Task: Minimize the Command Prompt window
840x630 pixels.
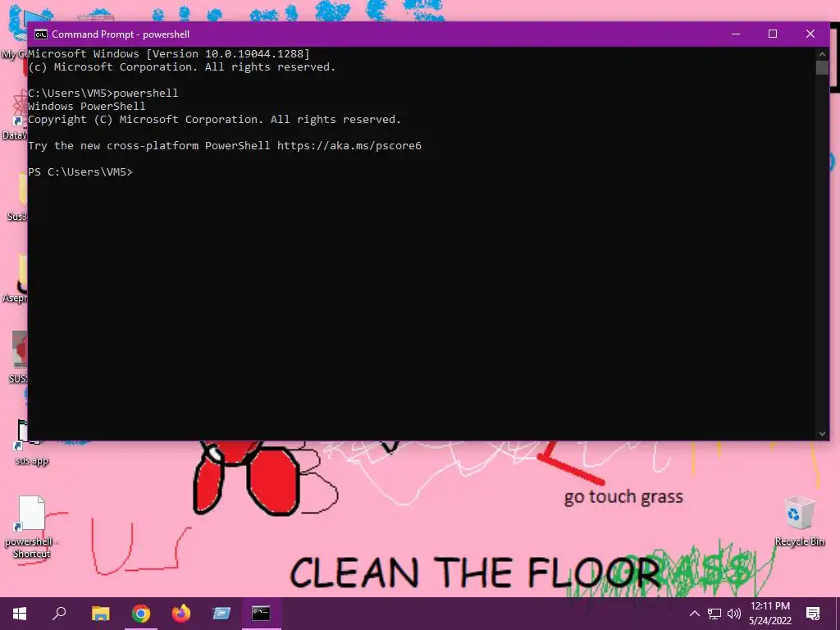Action: click(x=736, y=34)
